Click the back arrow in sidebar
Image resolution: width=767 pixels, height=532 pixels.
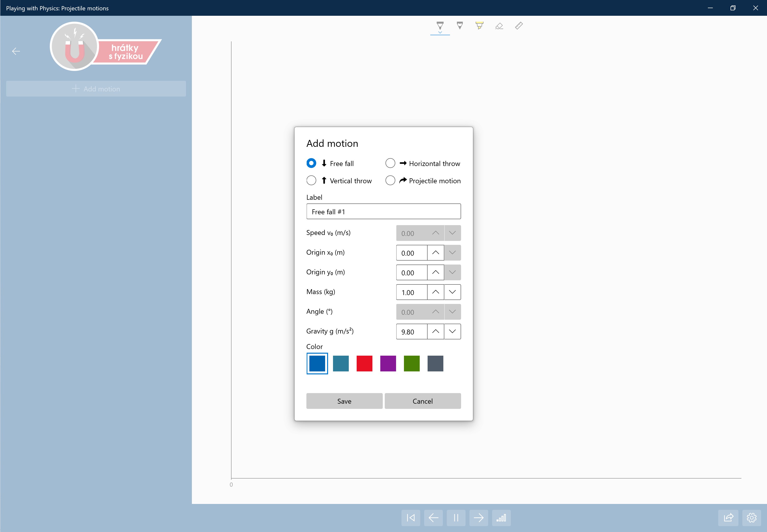click(x=16, y=51)
